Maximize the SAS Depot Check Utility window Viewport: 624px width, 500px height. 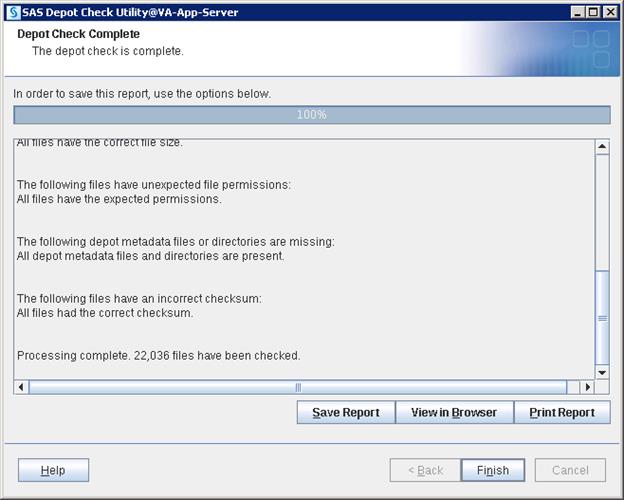[593, 12]
